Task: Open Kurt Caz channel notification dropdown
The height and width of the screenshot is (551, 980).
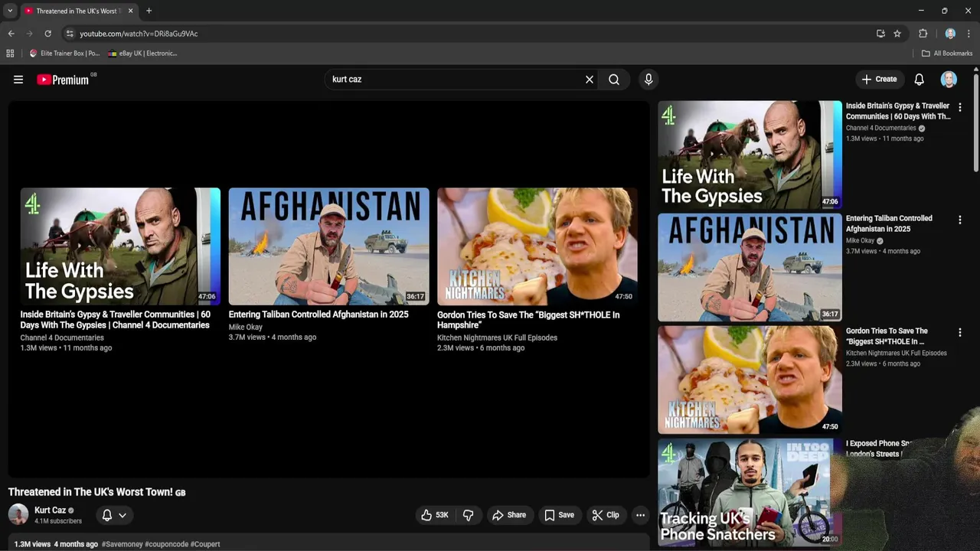Action: (113, 515)
